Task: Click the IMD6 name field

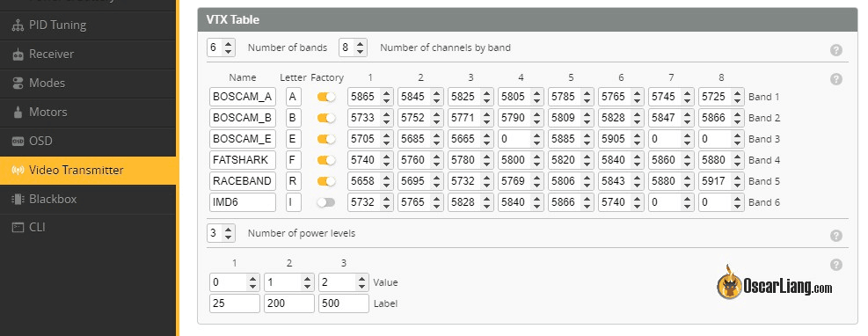Action: pyautogui.click(x=243, y=202)
